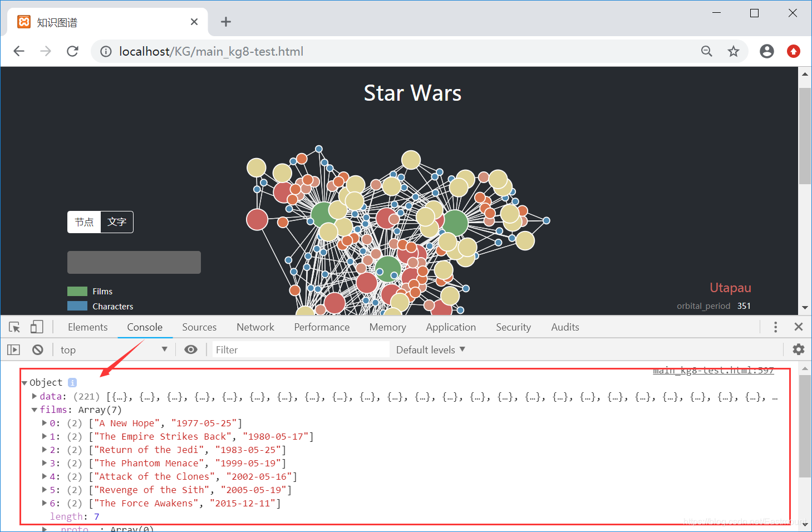Open the Security tab
Image resolution: width=812 pixels, height=532 pixels.
tap(513, 327)
